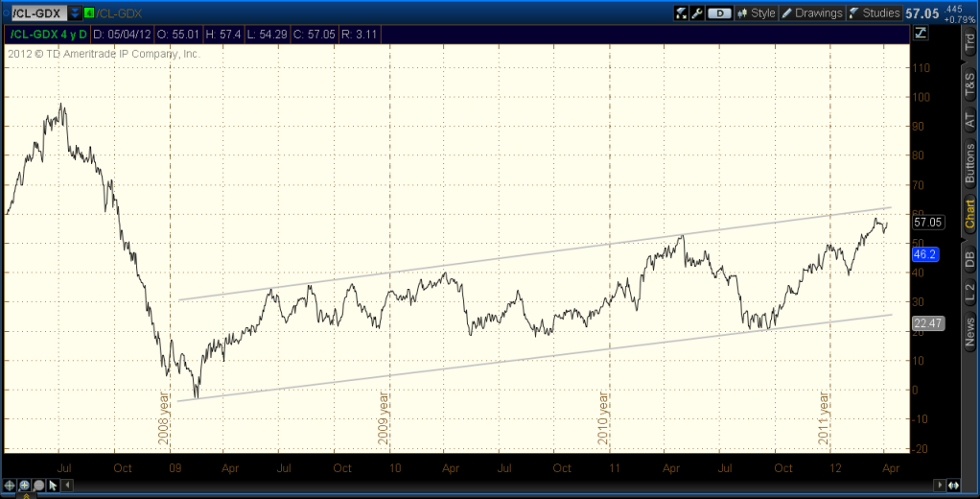Select the pointer cursor tool at bottom-left
Viewport: 980px width, 499px height.
click(52, 485)
